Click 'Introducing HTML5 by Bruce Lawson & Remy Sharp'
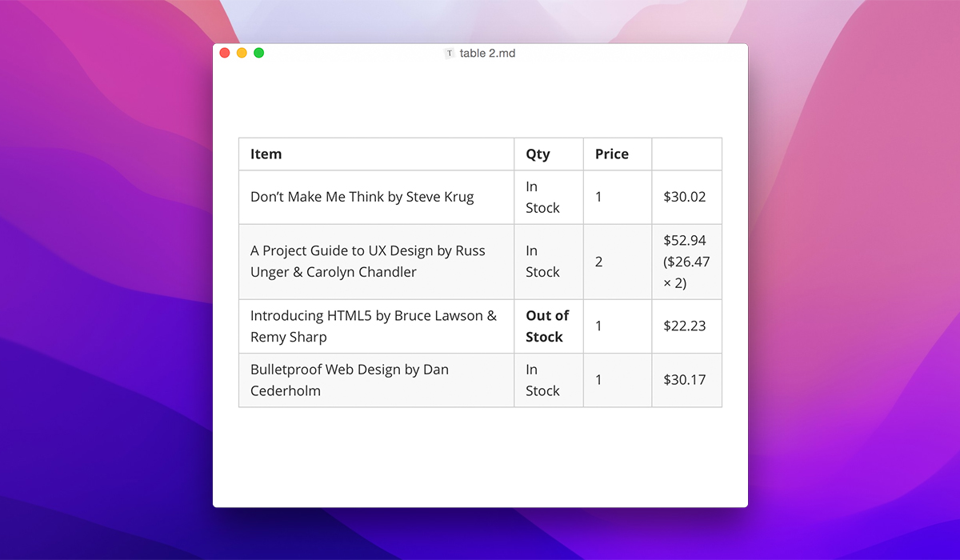This screenshot has width=960, height=560. coord(372,326)
